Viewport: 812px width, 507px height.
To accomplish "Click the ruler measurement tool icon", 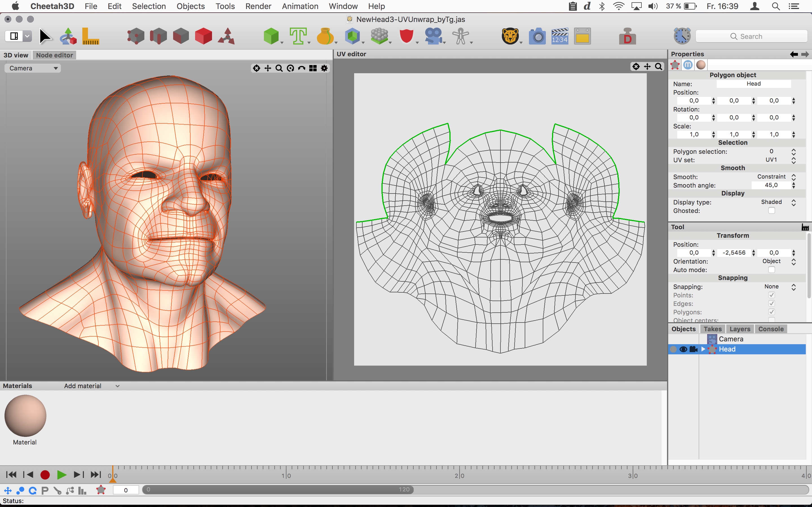I will click(90, 36).
